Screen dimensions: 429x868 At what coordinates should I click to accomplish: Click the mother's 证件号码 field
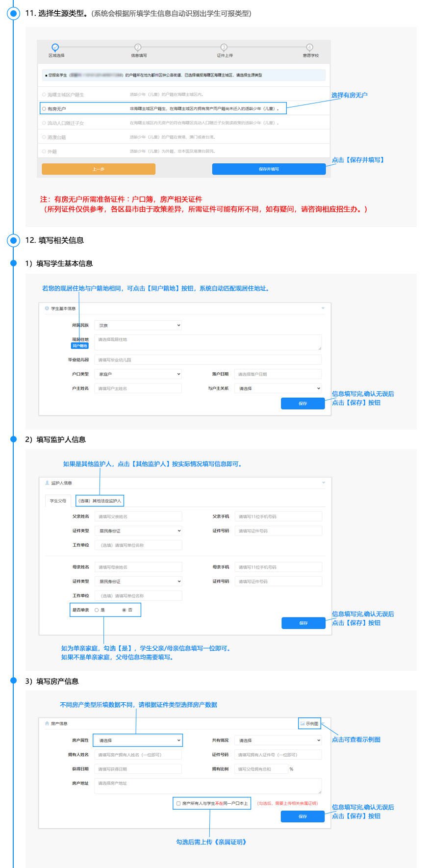click(x=278, y=581)
